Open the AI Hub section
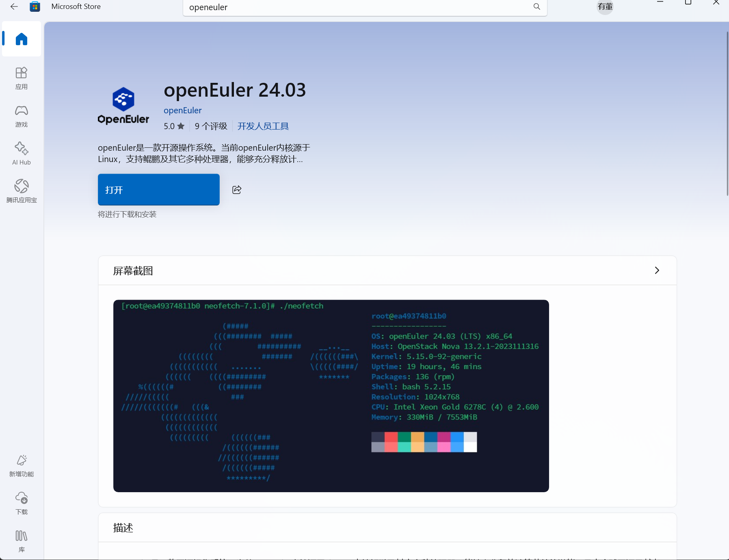 (22, 154)
